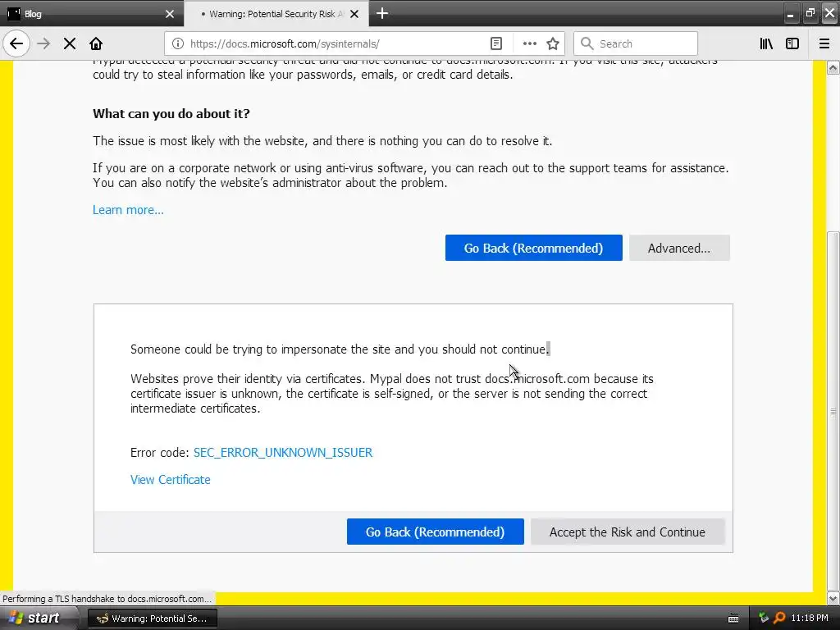840x630 pixels.
Task: Toggle reader view icon in address bar
Action: tap(496, 43)
